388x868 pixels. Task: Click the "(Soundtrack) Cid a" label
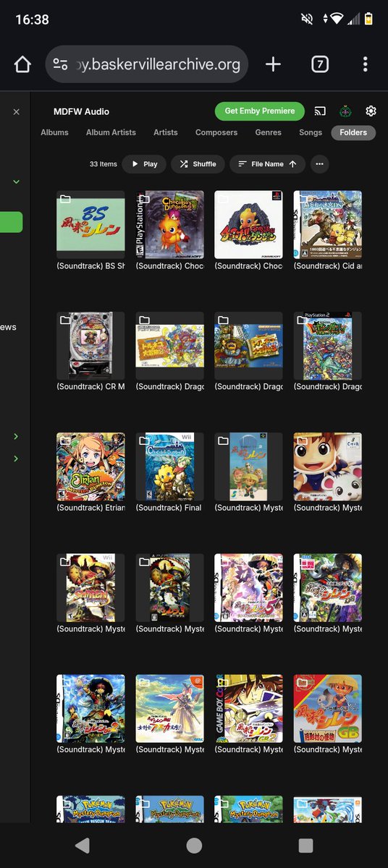pos(327,266)
